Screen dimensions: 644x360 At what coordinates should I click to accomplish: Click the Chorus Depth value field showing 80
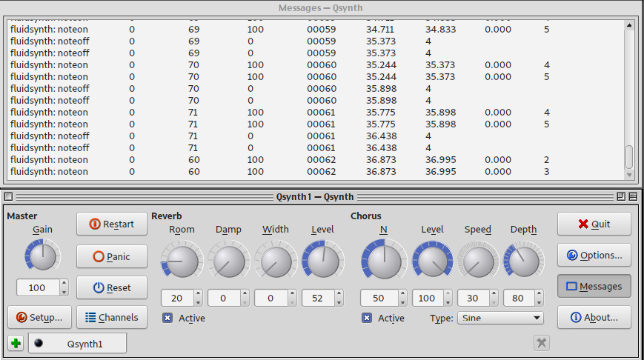pos(519,298)
